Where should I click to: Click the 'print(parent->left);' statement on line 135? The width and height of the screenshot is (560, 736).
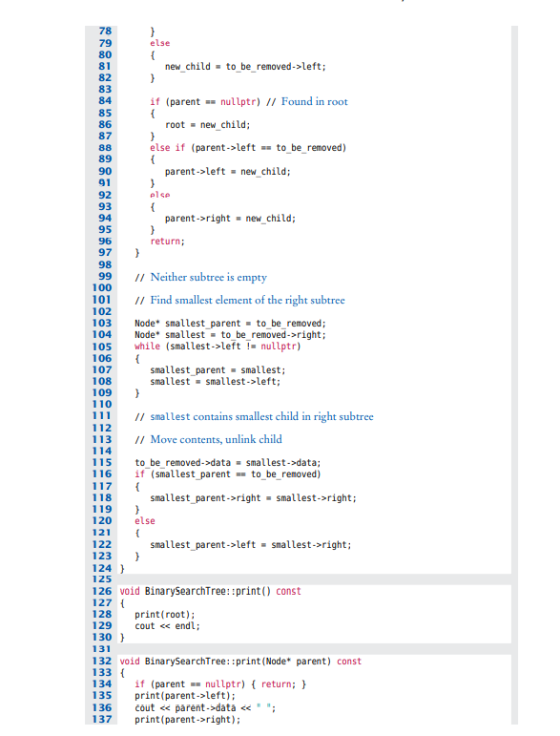point(185,696)
